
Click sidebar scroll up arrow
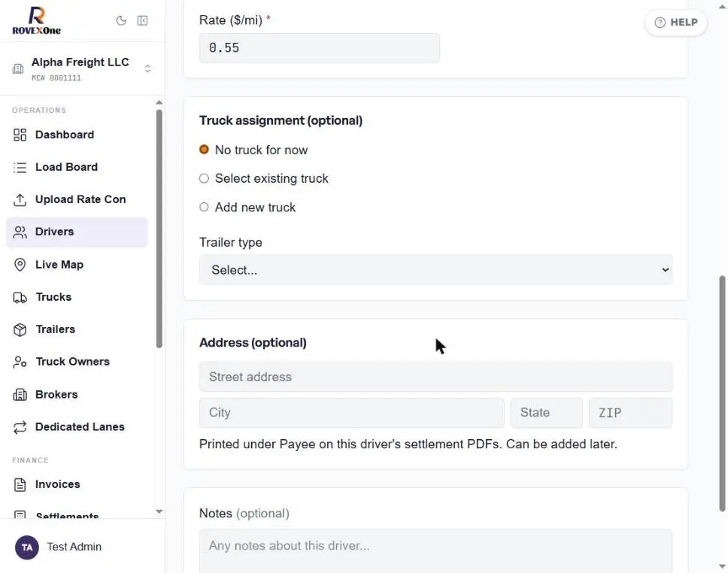pos(159,102)
